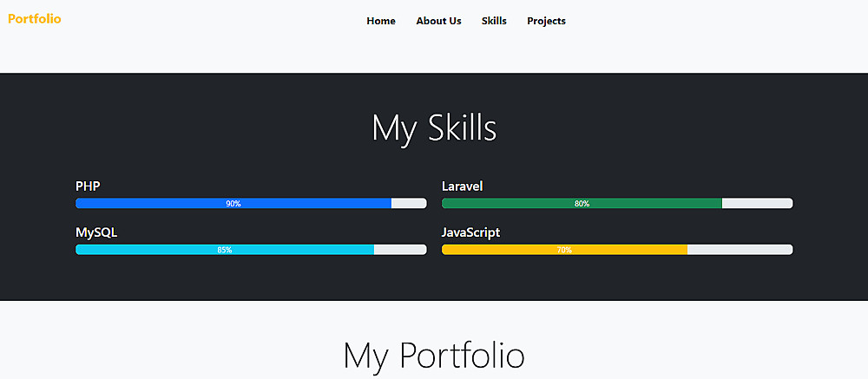The image size is (868, 379).
Task: Click the 90% text on PHP bar
Action: click(233, 204)
